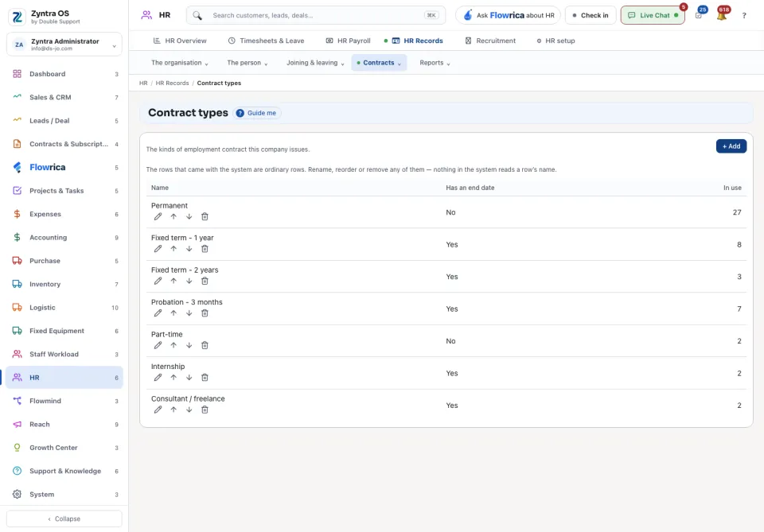
Task: Open Leads / Deal in the sidebar
Action: pyautogui.click(x=64, y=121)
